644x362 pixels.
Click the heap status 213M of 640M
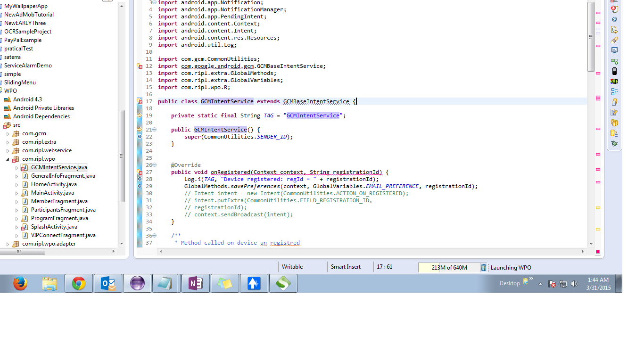(449, 268)
